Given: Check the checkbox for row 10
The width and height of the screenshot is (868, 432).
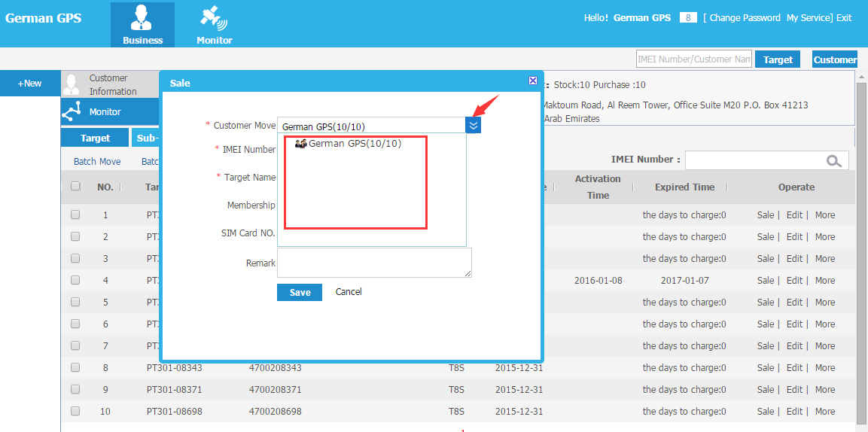Looking at the screenshot, I should point(75,412).
